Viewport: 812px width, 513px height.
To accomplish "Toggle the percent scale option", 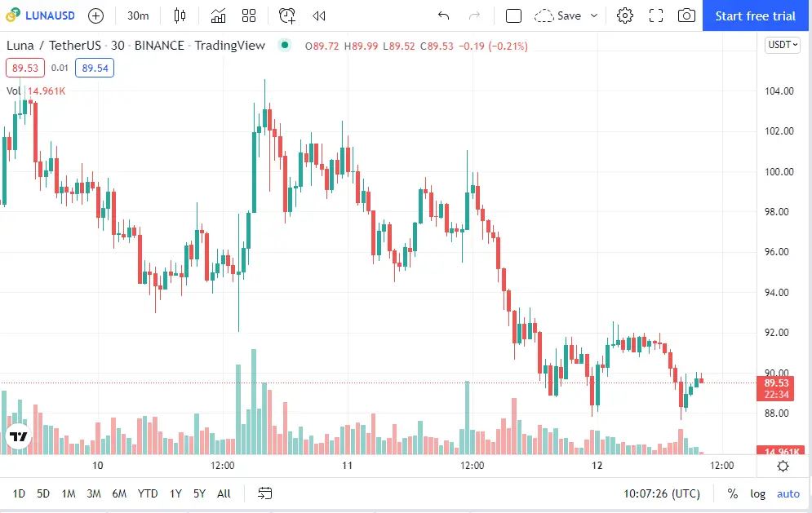I will tap(732, 494).
